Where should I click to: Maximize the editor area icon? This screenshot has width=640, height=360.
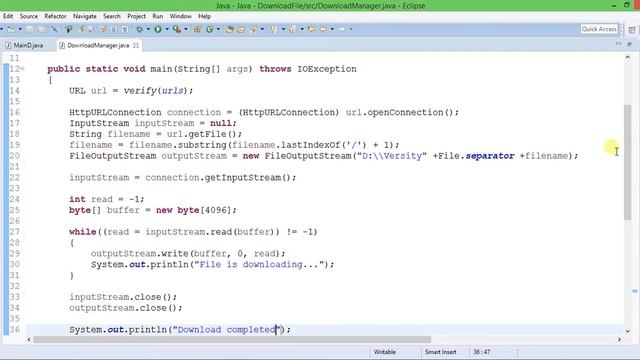(629, 44)
